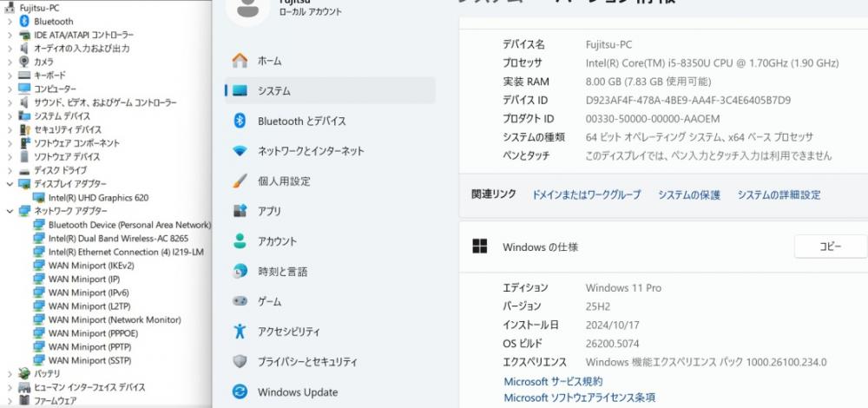This screenshot has height=408, width=868.
Task: Click the Fujitsu-PC root computer icon
Action: (x=10, y=8)
